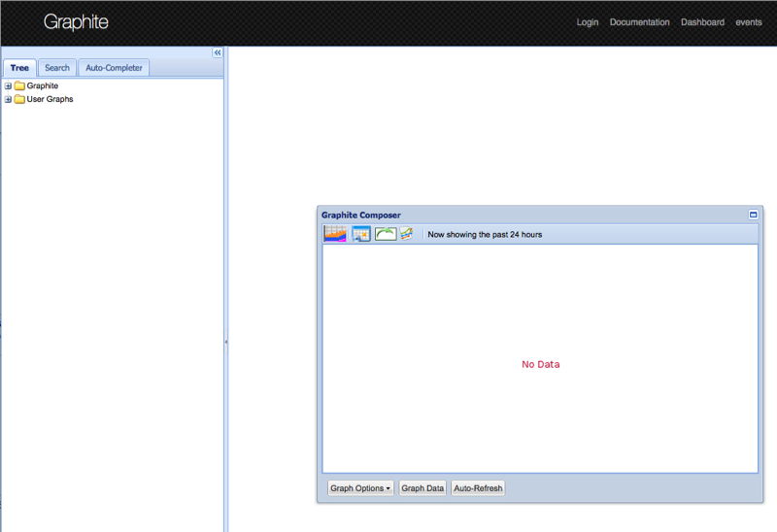Minimize the Graphite Composer window
Screen dimensions: 777x532
(x=753, y=215)
